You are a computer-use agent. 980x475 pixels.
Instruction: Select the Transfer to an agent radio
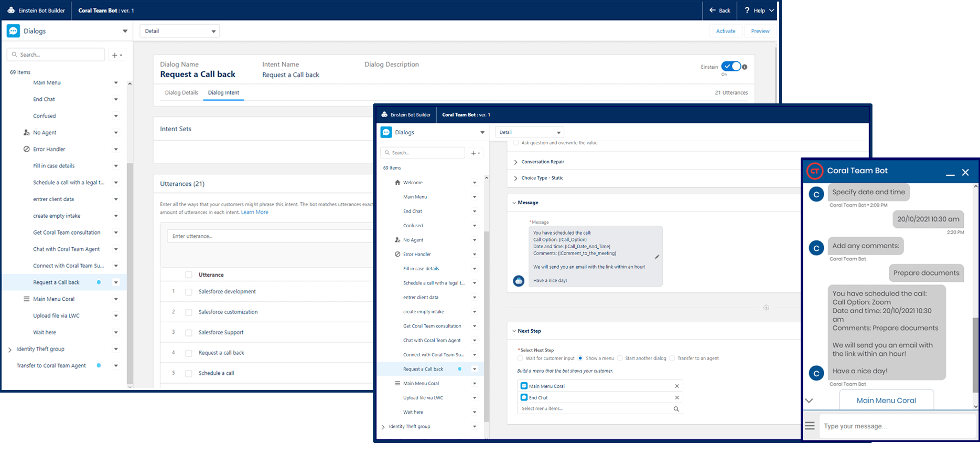(672, 358)
